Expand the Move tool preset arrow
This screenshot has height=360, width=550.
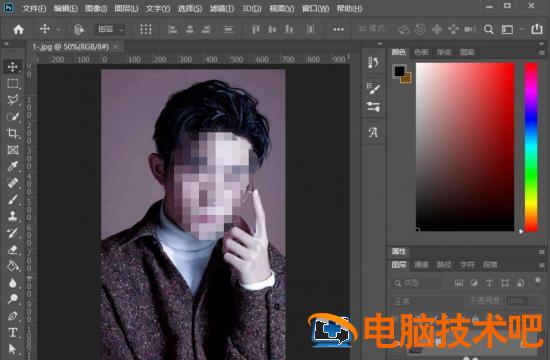(x=58, y=29)
